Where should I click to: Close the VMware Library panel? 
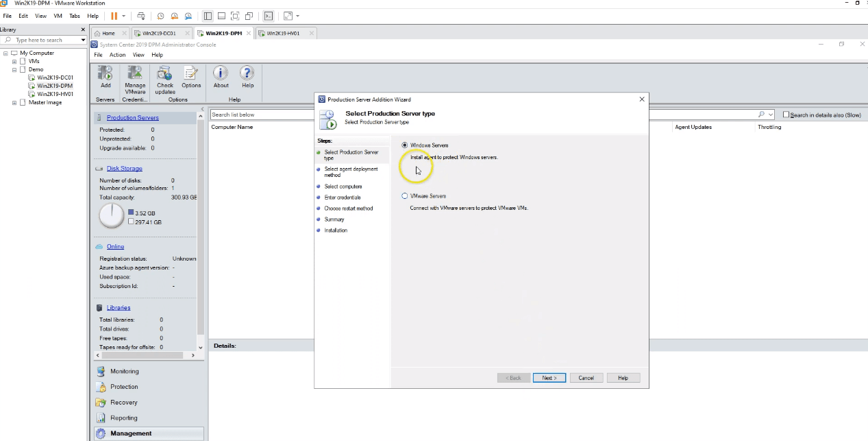(83, 30)
